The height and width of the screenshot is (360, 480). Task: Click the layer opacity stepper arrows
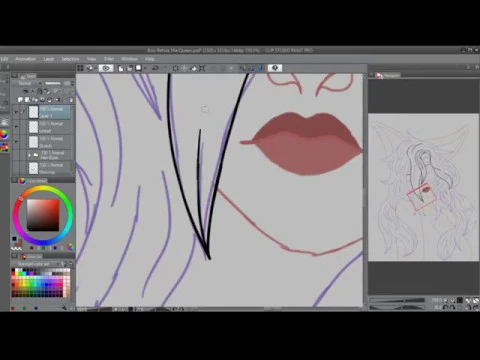(x=72, y=83)
